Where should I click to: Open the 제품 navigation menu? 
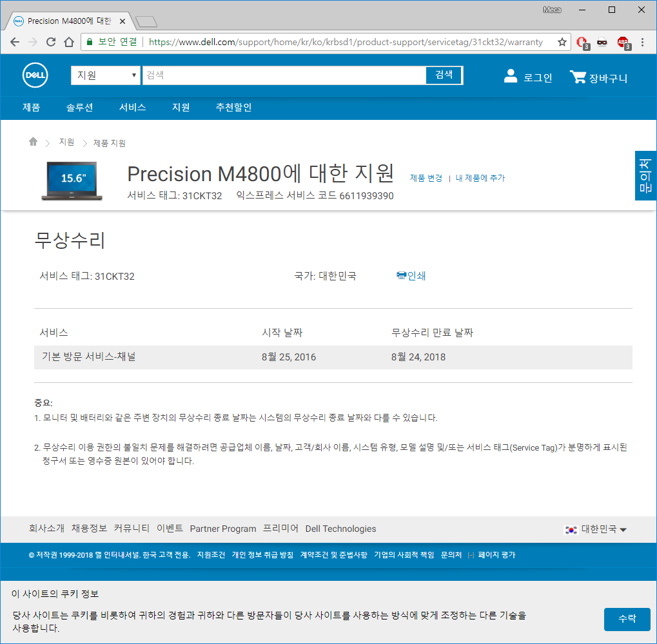pyautogui.click(x=32, y=107)
